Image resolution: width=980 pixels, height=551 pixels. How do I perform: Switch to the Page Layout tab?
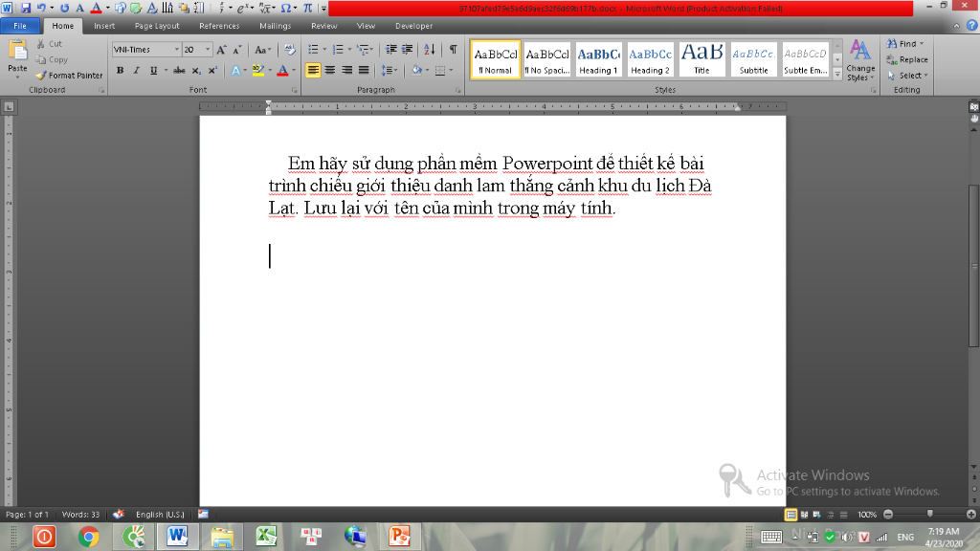pyautogui.click(x=157, y=26)
